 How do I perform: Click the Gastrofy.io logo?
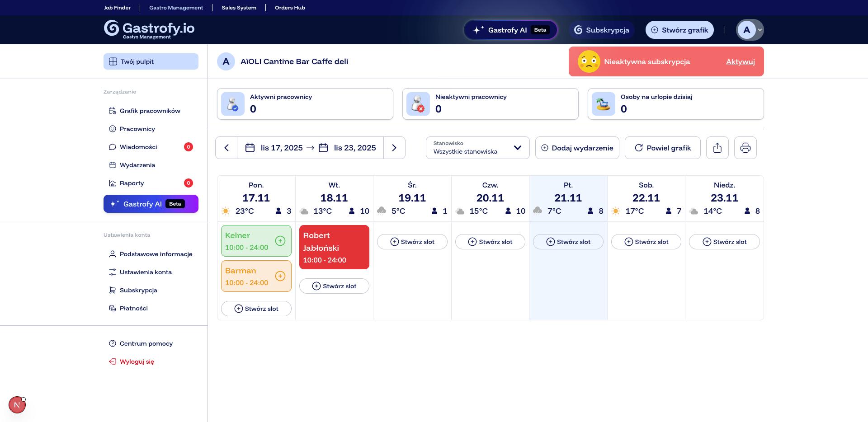click(149, 29)
